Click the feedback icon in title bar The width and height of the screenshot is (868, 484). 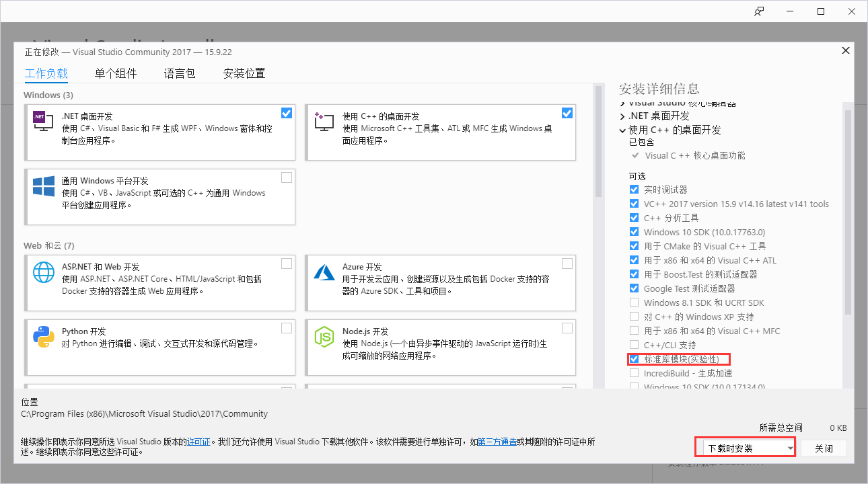click(x=760, y=11)
